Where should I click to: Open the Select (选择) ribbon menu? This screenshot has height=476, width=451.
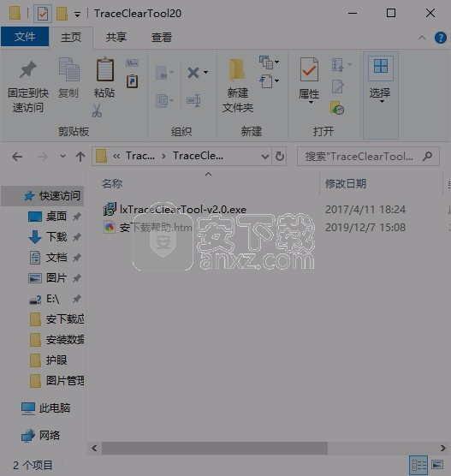[x=381, y=95]
